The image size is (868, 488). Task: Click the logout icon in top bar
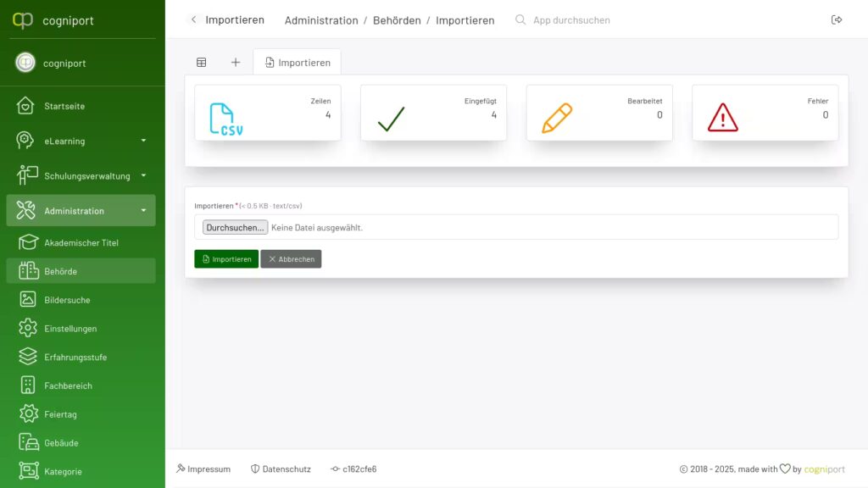pos(837,19)
